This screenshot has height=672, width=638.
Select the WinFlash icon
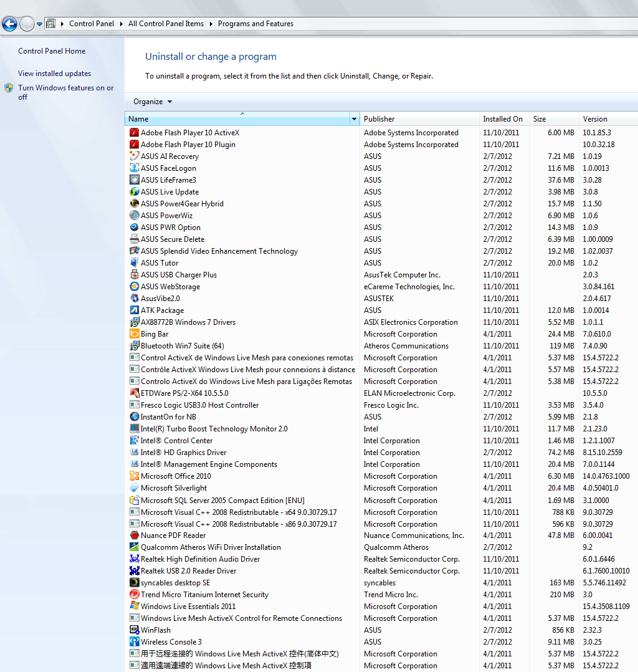[135, 630]
